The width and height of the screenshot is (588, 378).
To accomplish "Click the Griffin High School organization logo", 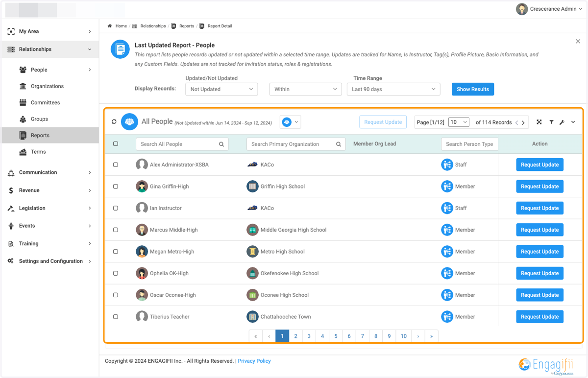I will 252,186.
